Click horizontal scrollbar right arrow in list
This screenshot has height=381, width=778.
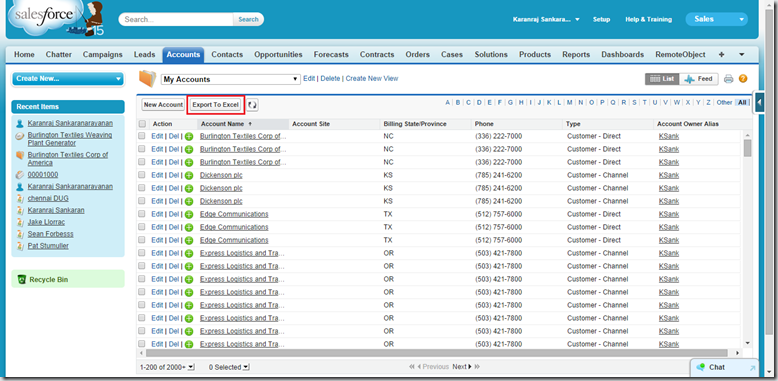pos(737,353)
